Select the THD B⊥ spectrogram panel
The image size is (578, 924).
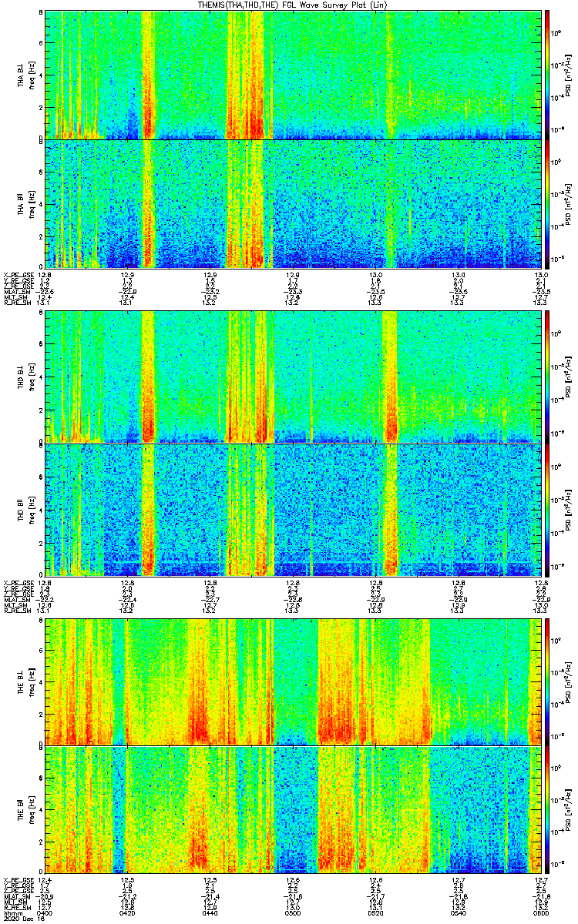tap(293, 377)
